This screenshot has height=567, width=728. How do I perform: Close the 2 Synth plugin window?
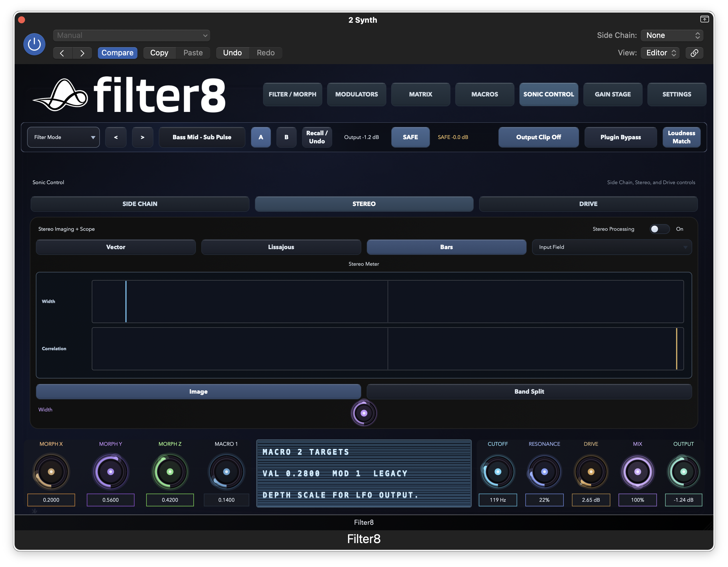22,20
